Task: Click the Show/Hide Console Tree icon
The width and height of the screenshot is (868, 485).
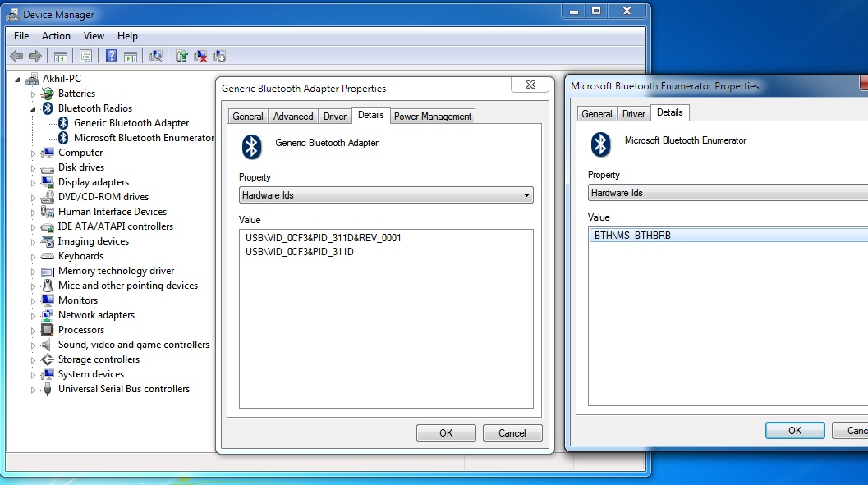Action: point(60,56)
